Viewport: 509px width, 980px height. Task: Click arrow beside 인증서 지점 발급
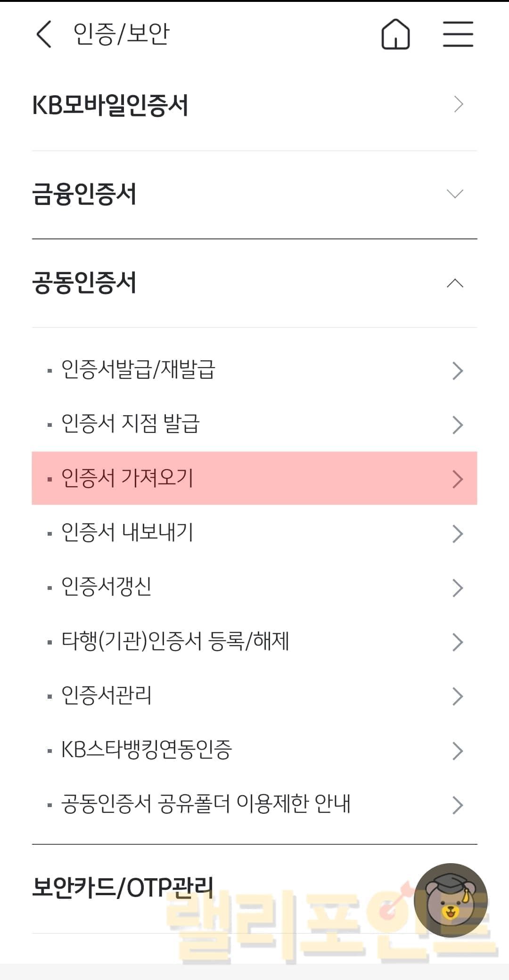[x=457, y=425]
